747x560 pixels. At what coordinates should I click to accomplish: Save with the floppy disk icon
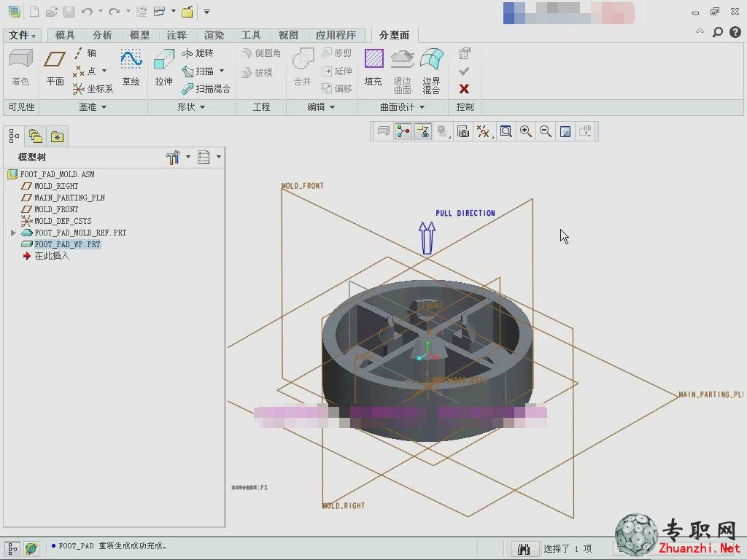pyautogui.click(x=69, y=12)
